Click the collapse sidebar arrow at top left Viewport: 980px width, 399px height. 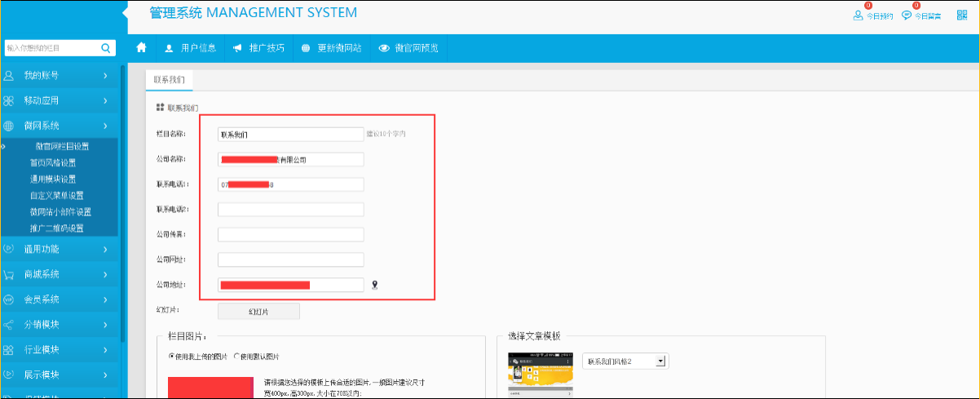click(124, 13)
